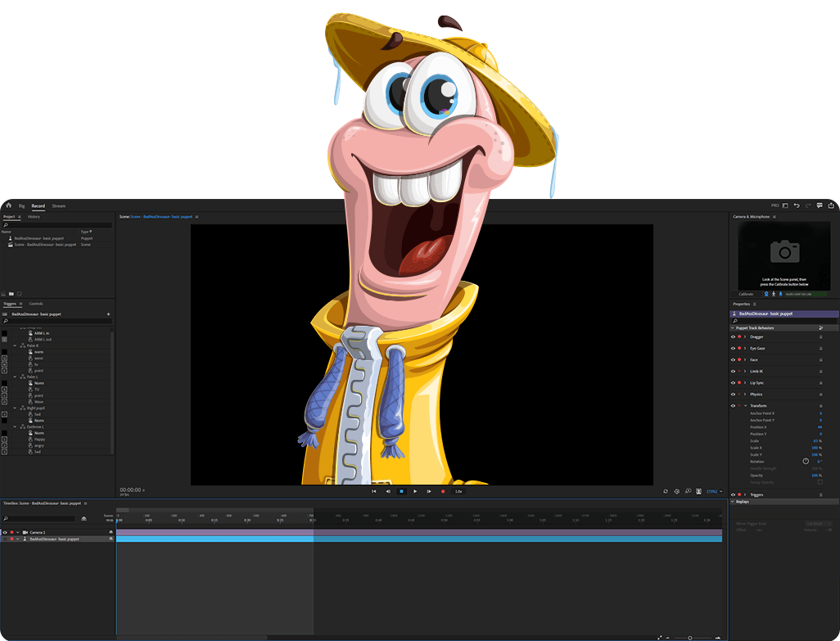The width and height of the screenshot is (840, 641).
Task: Click the Play button below the scene
Action: click(x=415, y=491)
